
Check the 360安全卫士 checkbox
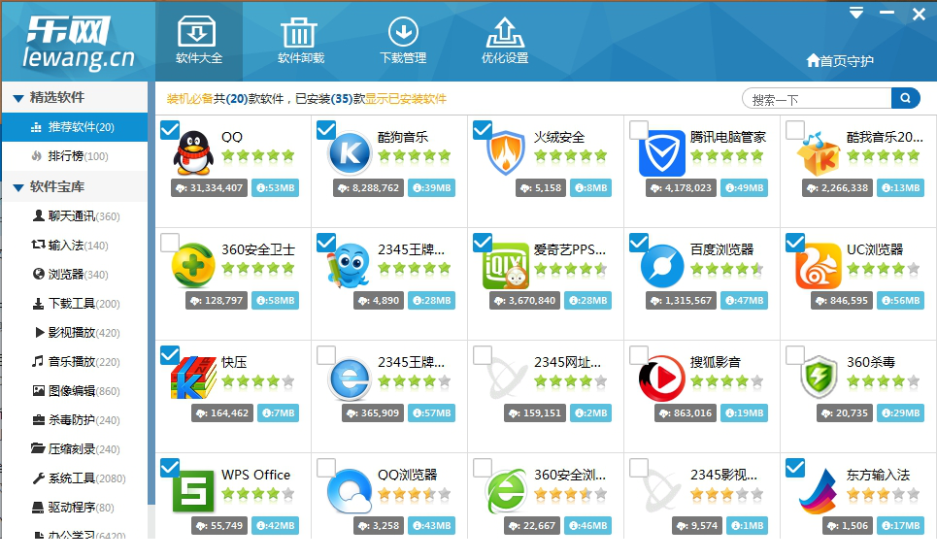click(x=170, y=243)
